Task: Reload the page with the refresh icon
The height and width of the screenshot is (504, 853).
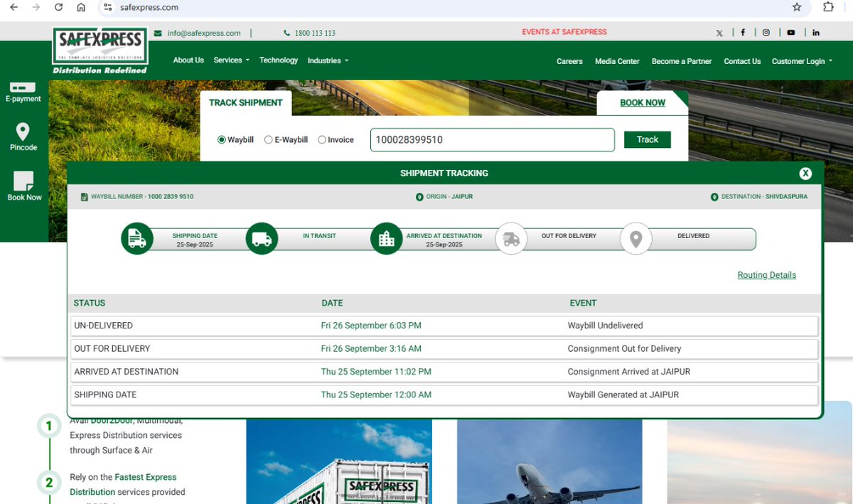Action: (x=59, y=7)
